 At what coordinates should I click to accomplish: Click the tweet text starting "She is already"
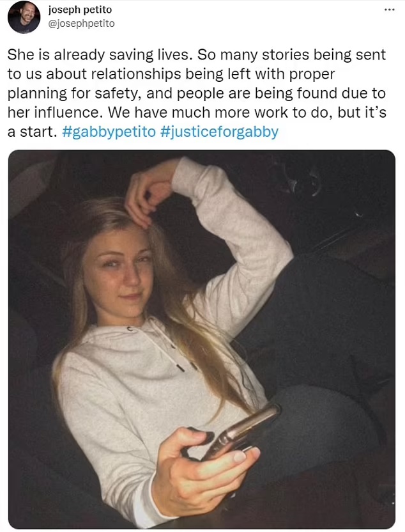(197, 93)
